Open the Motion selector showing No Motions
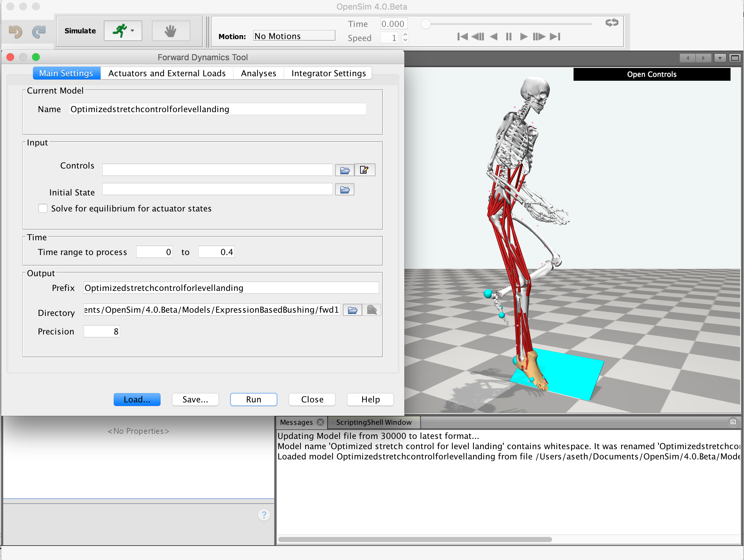 (293, 36)
